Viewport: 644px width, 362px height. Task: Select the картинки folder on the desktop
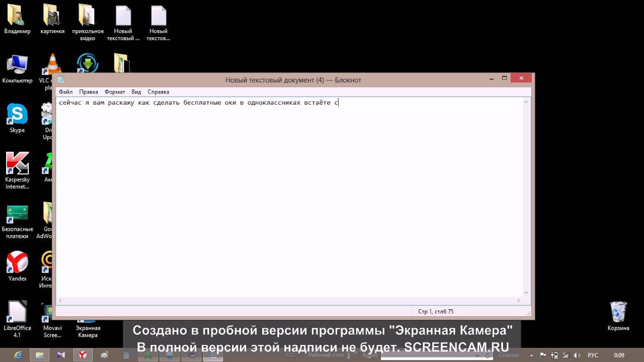coord(52,19)
